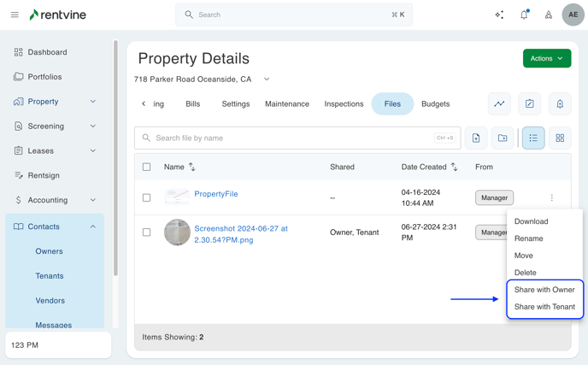The height and width of the screenshot is (365, 588).
Task: Click the Search file by name field
Action: 291,138
